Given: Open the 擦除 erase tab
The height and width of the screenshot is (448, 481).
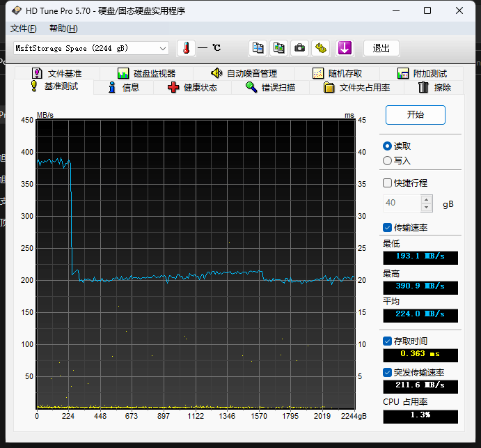Looking at the screenshot, I should pos(434,87).
